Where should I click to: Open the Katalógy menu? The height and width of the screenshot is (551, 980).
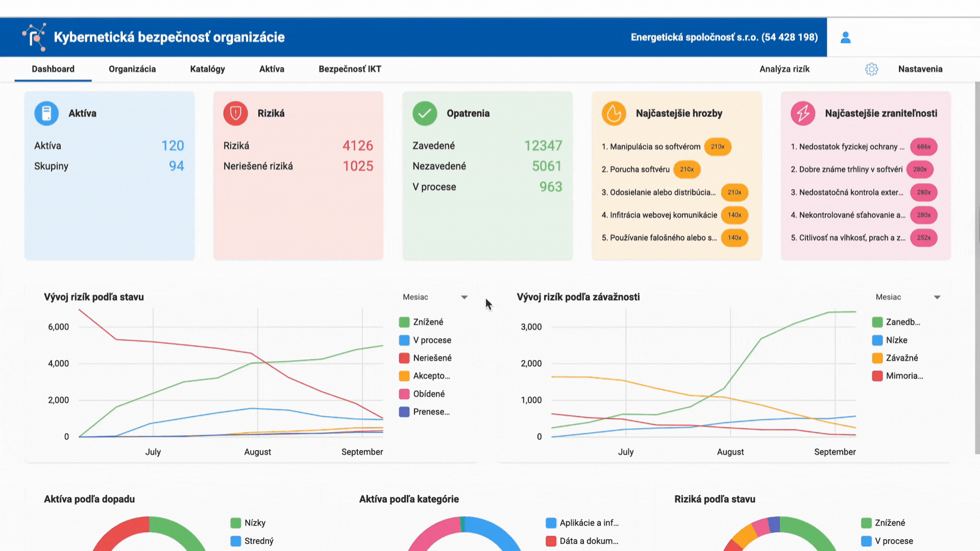point(207,69)
